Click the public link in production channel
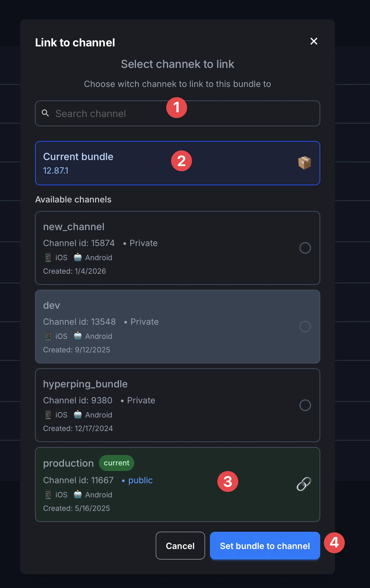This screenshot has height=588, width=370. click(140, 480)
